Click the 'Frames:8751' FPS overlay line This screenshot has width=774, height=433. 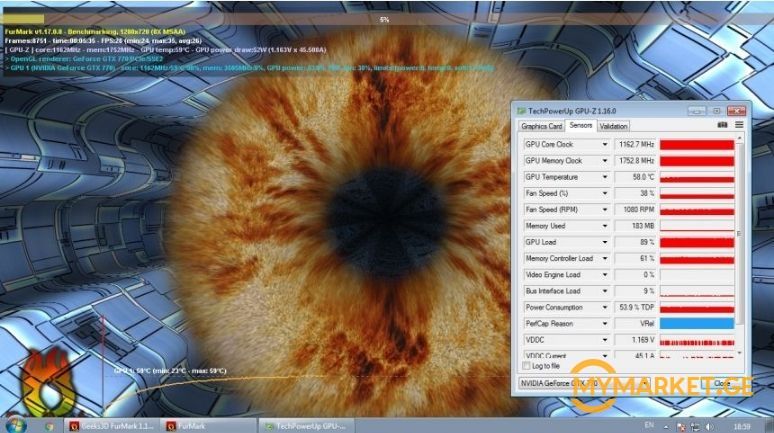pos(103,40)
